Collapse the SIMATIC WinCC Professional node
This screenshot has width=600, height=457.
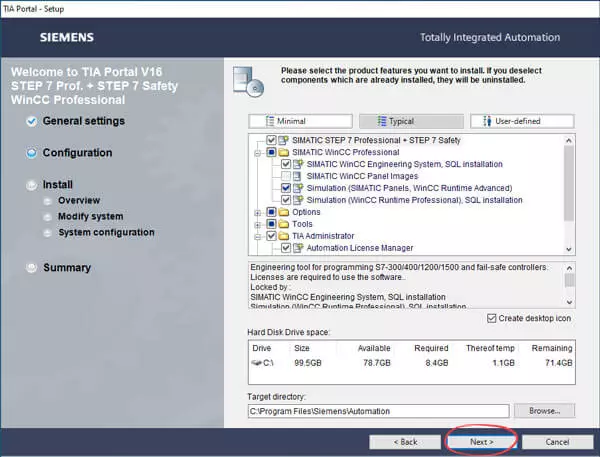(258, 152)
